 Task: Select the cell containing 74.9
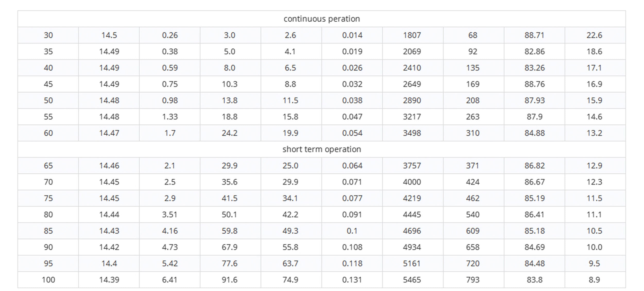290,280
